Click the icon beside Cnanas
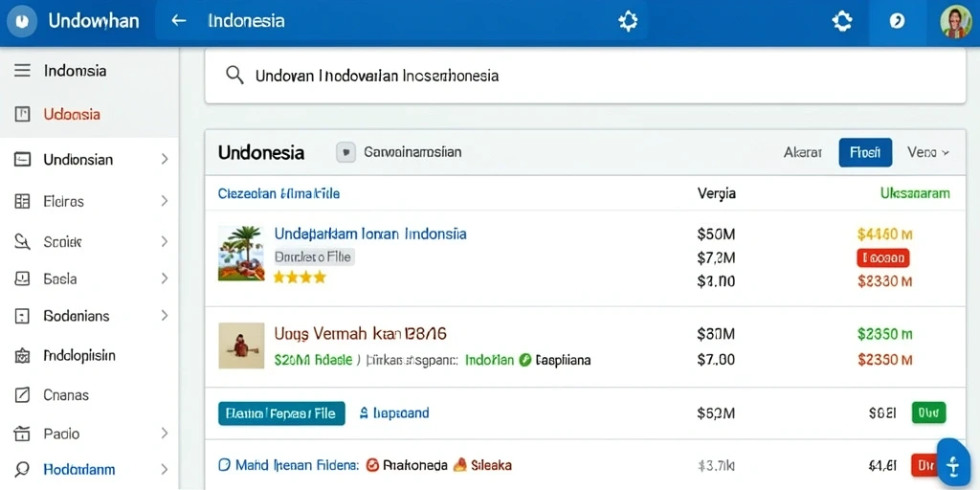The height and width of the screenshot is (490, 980). [23, 395]
